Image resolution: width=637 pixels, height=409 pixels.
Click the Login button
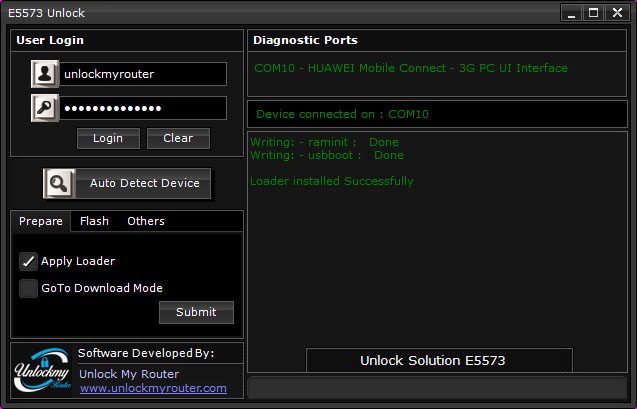[108, 138]
